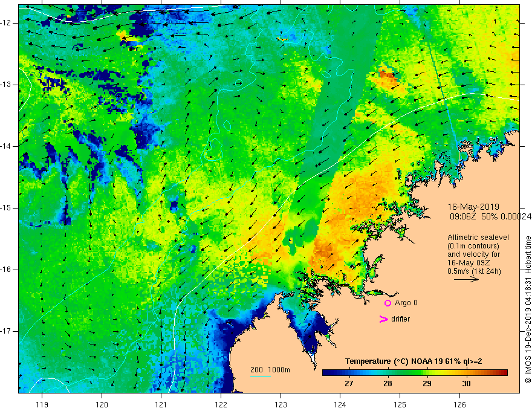Screen dimensions: 532x411
Task: Click the 123 longitude axis label
Action: click(281, 404)
